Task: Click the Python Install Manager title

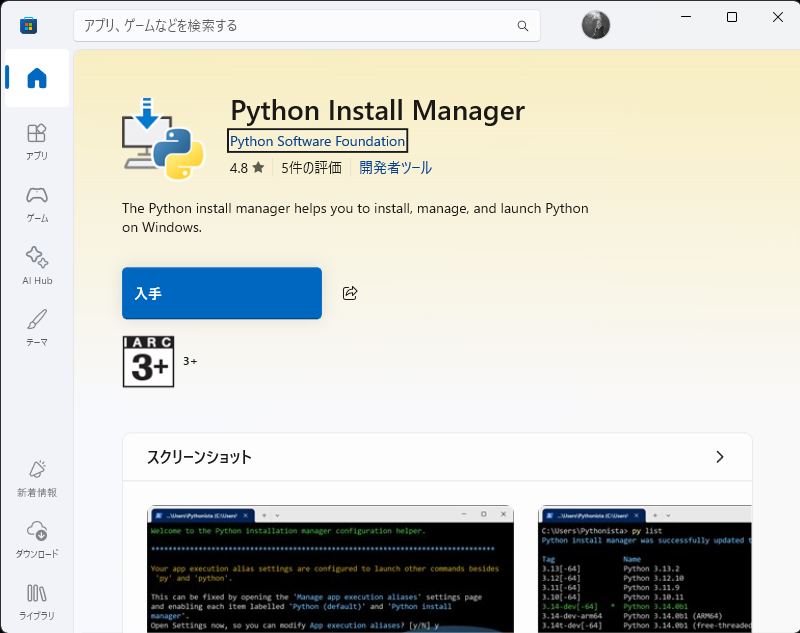Action: 378,110
